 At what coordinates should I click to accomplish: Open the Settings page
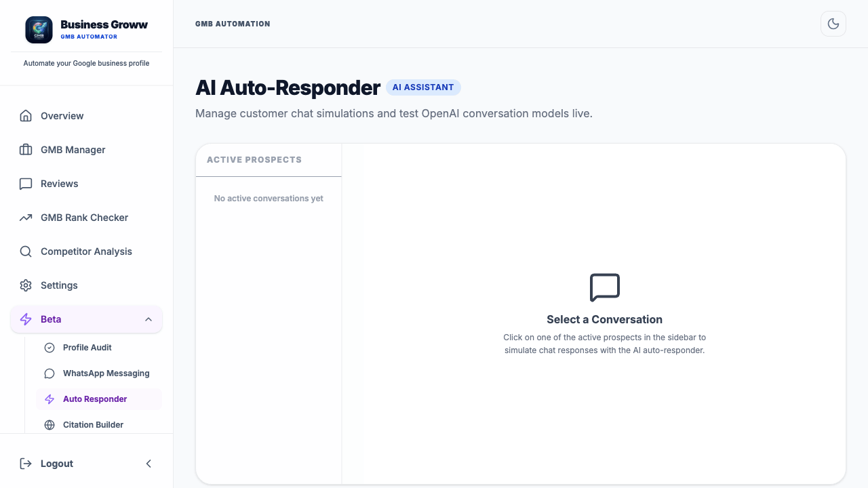click(x=86, y=285)
